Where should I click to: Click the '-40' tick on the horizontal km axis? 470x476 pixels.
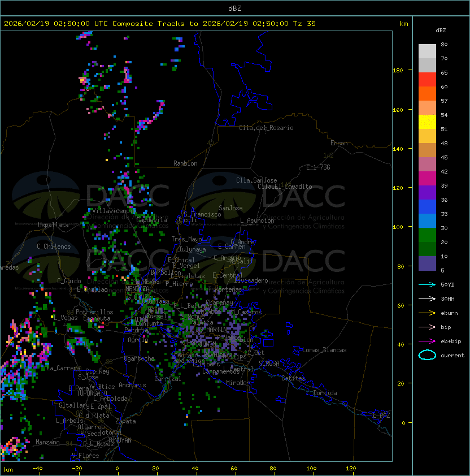point(37,469)
